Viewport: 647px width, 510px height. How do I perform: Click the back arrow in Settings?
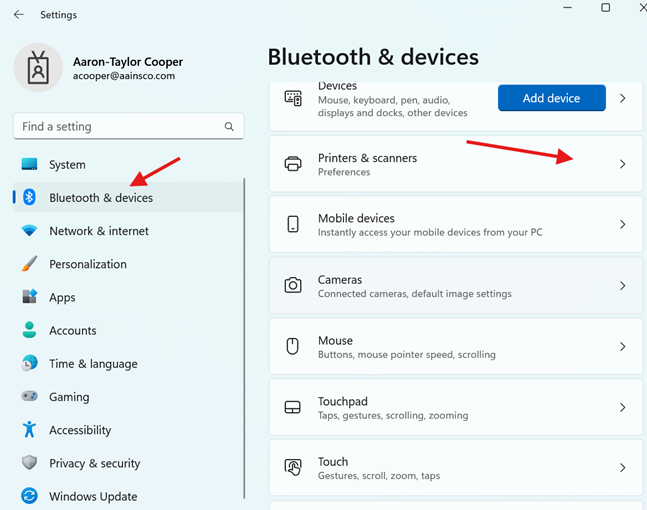coord(19,15)
